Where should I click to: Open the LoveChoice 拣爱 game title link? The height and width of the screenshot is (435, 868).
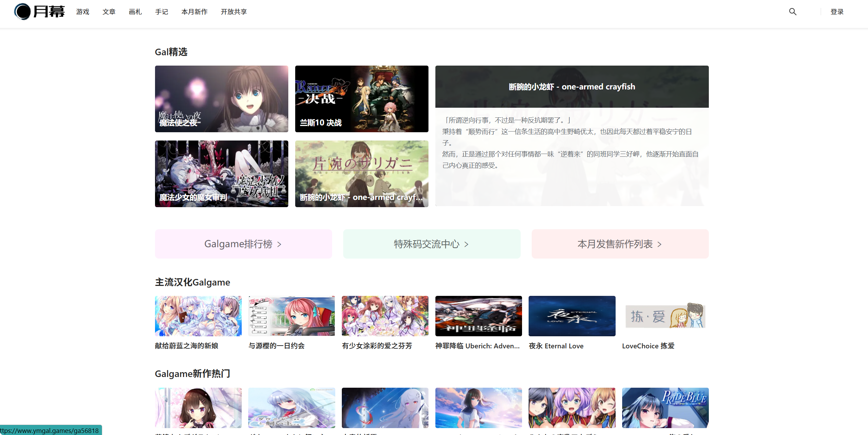648,346
